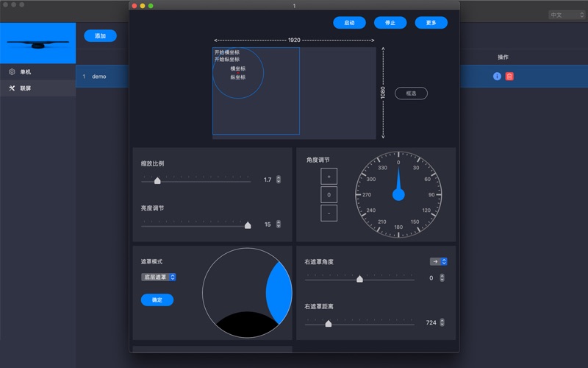Image resolution: width=588 pixels, height=368 pixels.
Task: Click the 右遮罩距离 slider handle
Action: coord(329,323)
